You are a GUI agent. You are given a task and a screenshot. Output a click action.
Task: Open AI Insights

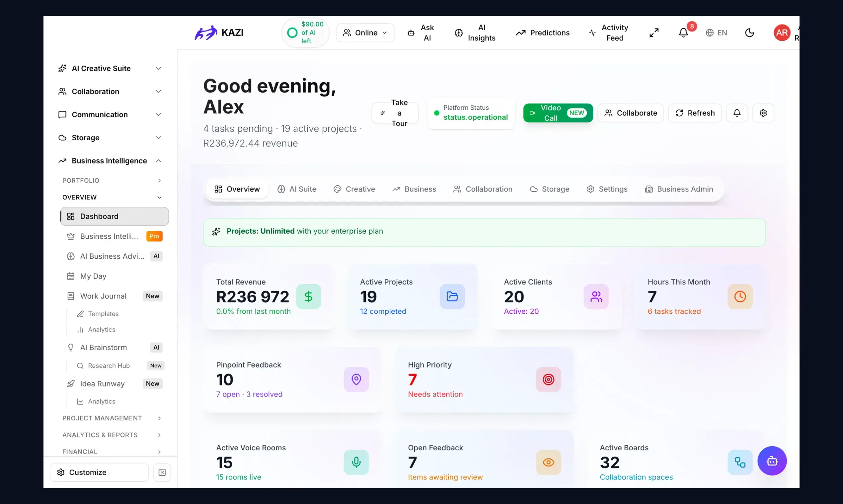click(475, 32)
